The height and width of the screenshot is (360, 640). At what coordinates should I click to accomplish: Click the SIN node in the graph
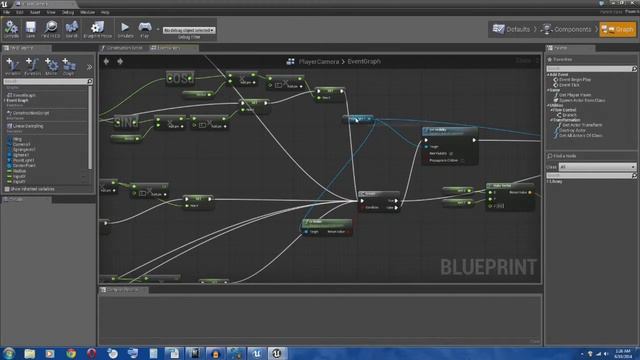pyautogui.click(x=126, y=122)
